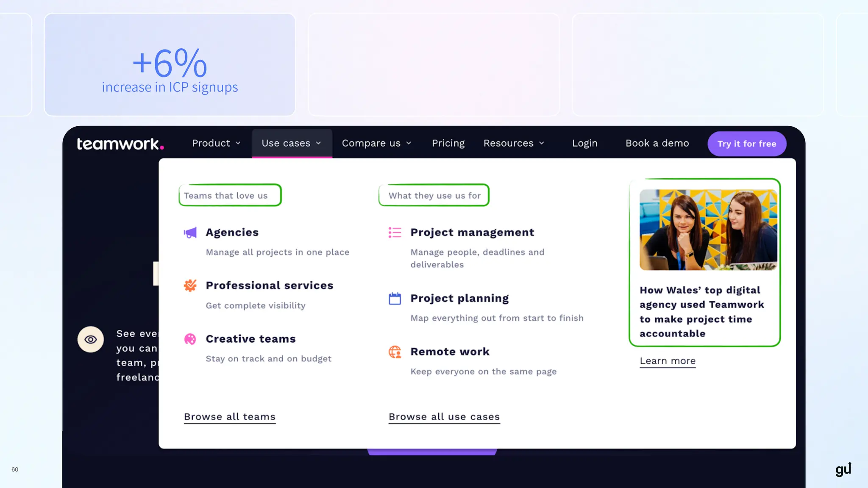This screenshot has width=868, height=488.
Task: Click the Creative teams palette icon
Action: [x=190, y=339]
